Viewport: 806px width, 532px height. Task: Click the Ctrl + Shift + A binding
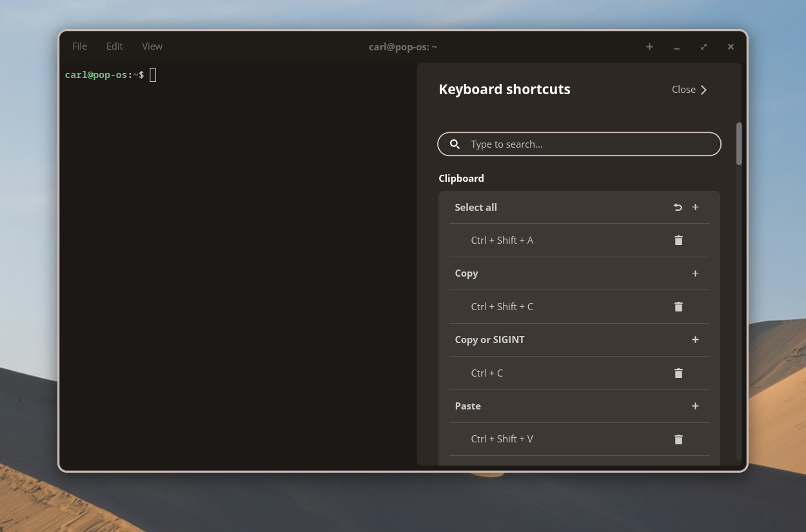[502, 241]
